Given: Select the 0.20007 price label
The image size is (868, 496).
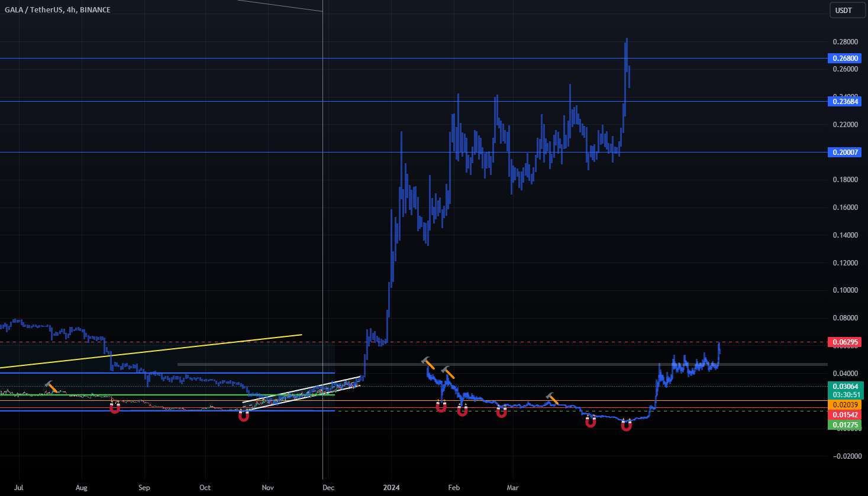Looking at the screenshot, I should [x=845, y=153].
